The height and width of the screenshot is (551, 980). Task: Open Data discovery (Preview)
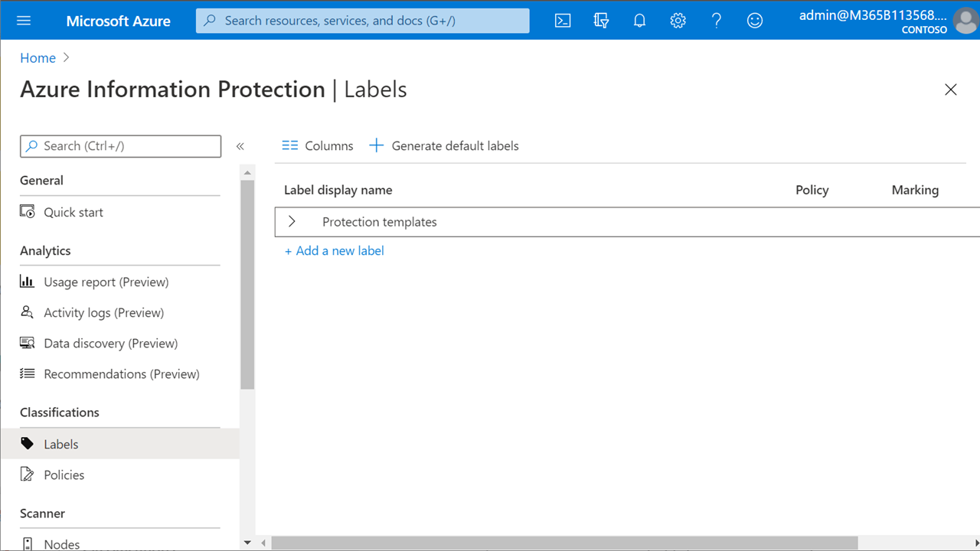coord(111,343)
